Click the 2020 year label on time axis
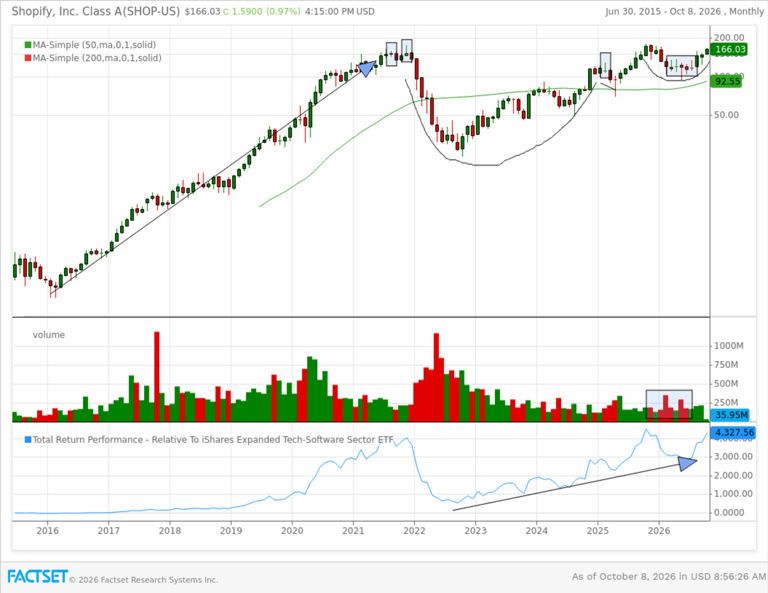 pyautogui.click(x=292, y=531)
